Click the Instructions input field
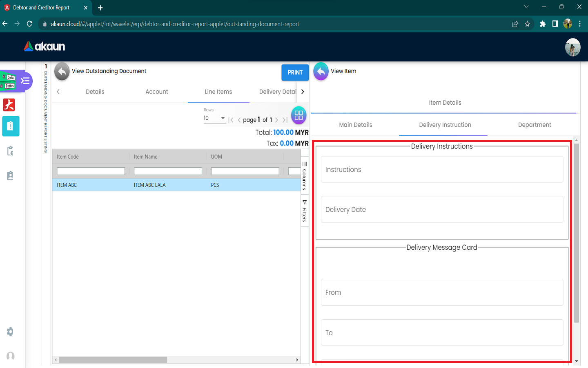This screenshot has width=588, height=368. (x=442, y=170)
